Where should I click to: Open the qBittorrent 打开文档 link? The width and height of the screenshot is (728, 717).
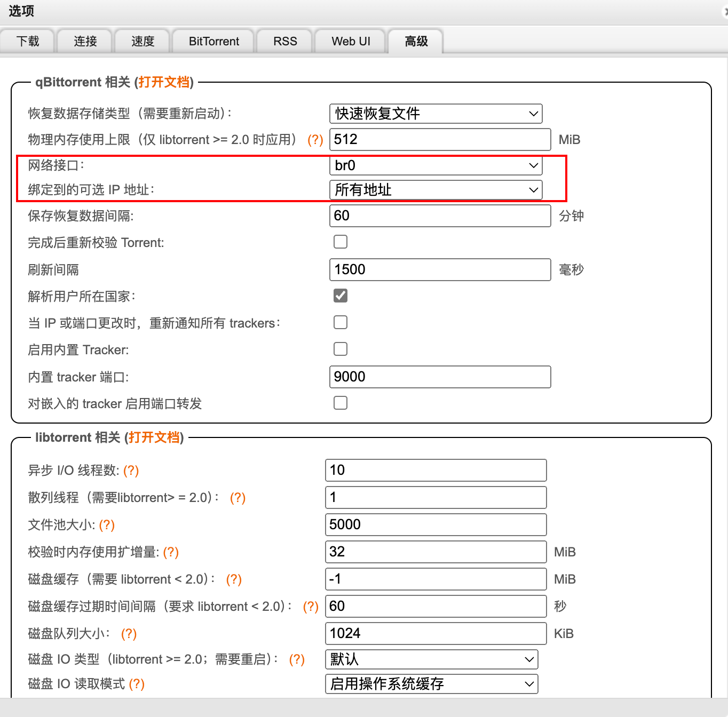click(164, 82)
